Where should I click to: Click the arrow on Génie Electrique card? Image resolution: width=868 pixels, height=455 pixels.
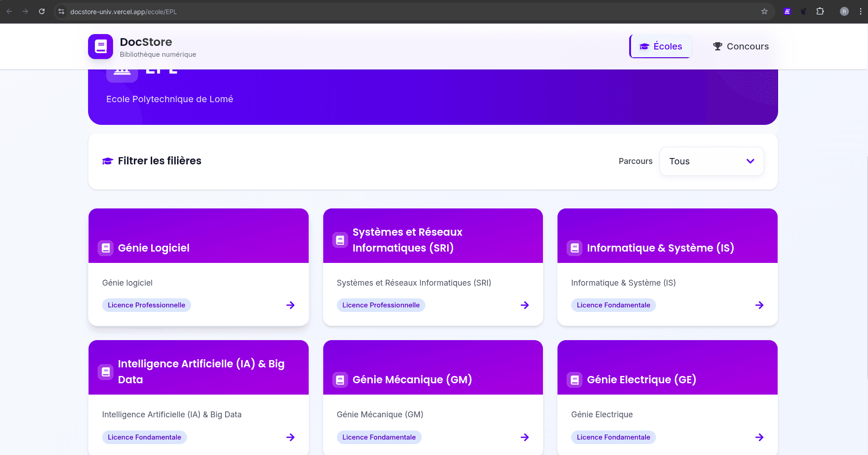coord(759,437)
